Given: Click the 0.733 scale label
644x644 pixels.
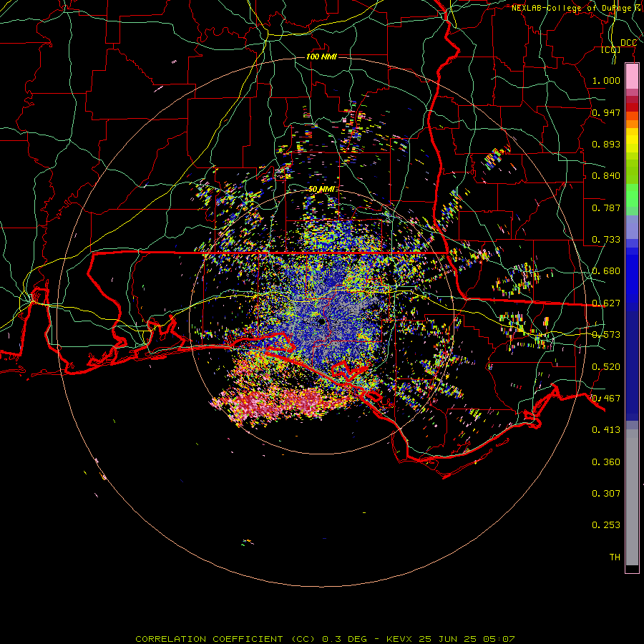Looking at the screenshot, I should point(606,240).
